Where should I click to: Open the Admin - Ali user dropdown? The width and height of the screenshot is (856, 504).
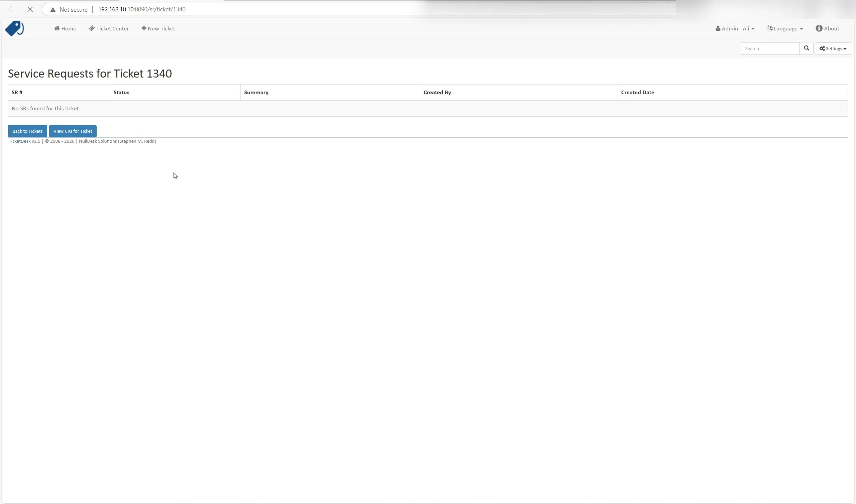point(735,28)
